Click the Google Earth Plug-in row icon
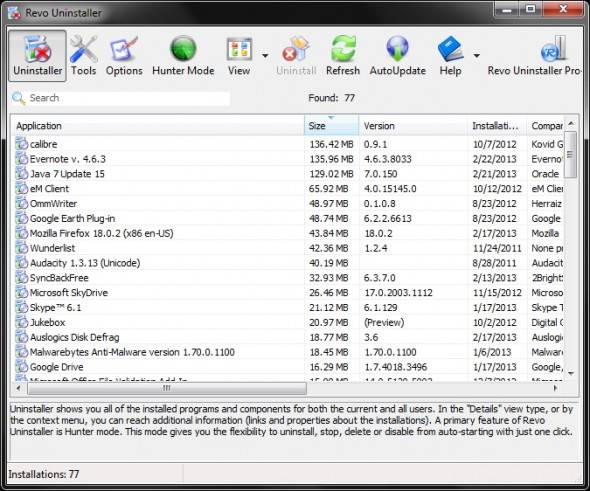The width and height of the screenshot is (590, 491). [22, 218]
